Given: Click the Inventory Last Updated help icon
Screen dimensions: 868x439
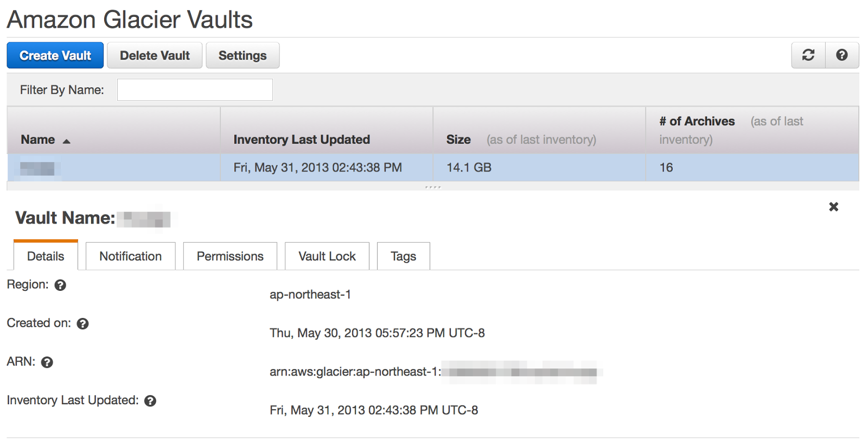Looking at the screenshot, I should coord(150,401).
